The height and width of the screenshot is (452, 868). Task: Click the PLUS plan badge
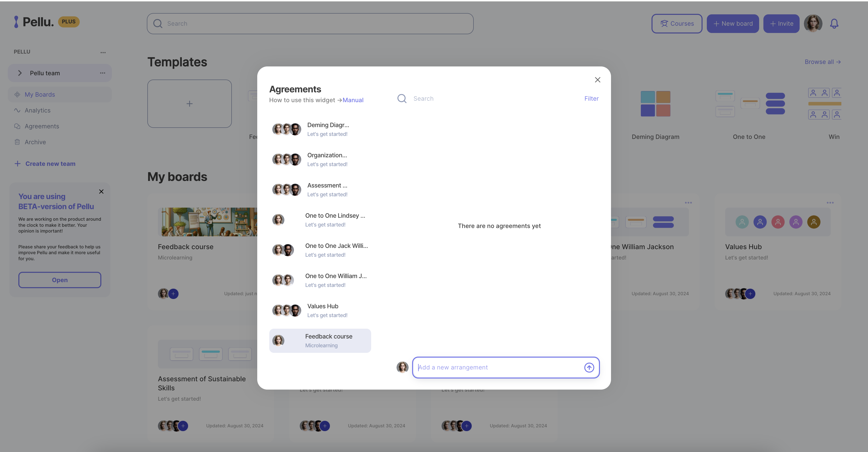tap(69, 22)
